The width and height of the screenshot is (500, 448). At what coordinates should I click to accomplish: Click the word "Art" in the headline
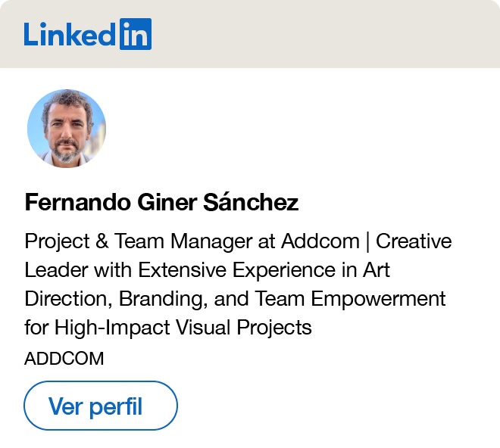pos(376,270)
